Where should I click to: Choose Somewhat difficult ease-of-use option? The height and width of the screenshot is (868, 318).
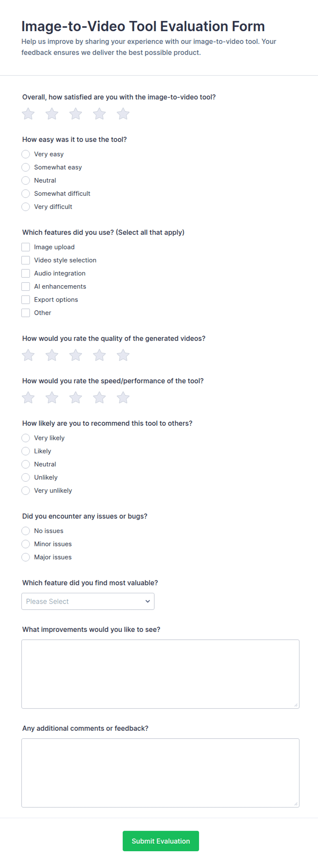[x=26, y=194]
